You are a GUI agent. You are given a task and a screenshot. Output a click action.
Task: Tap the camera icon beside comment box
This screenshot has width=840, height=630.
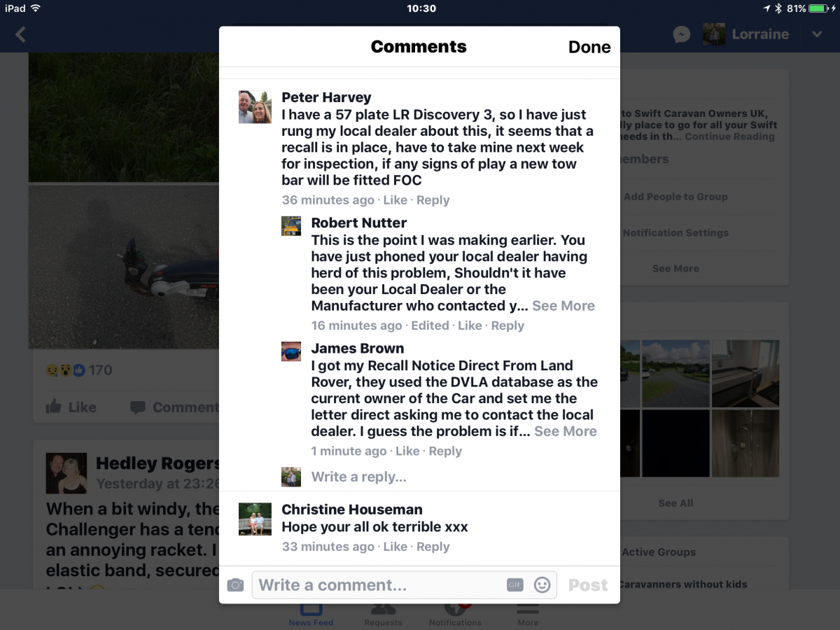click(235, 585)
